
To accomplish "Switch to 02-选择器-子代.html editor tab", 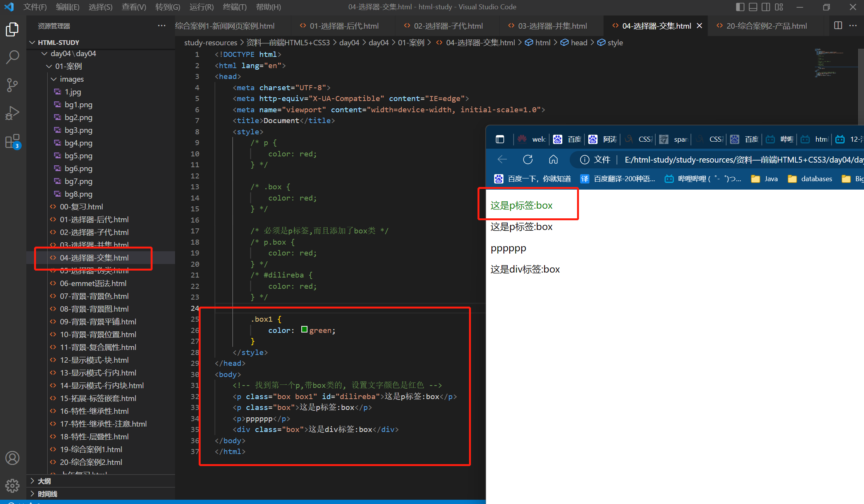I will (x=447, y=26).
